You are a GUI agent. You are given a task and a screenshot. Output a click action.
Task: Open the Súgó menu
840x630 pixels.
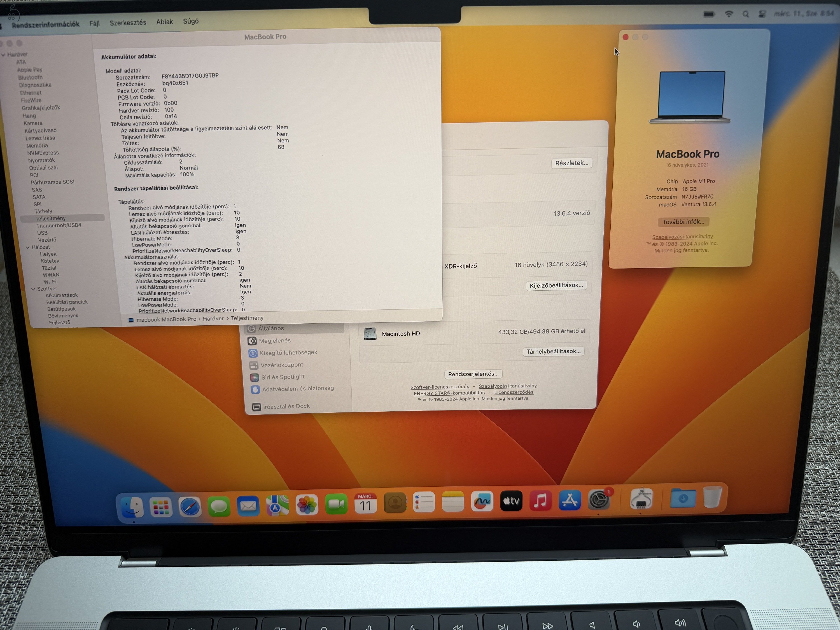pos(191,21)
